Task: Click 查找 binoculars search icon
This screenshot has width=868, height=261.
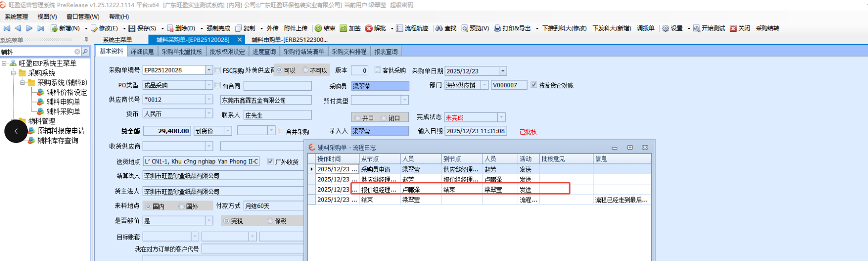Action: click(439, 28)
